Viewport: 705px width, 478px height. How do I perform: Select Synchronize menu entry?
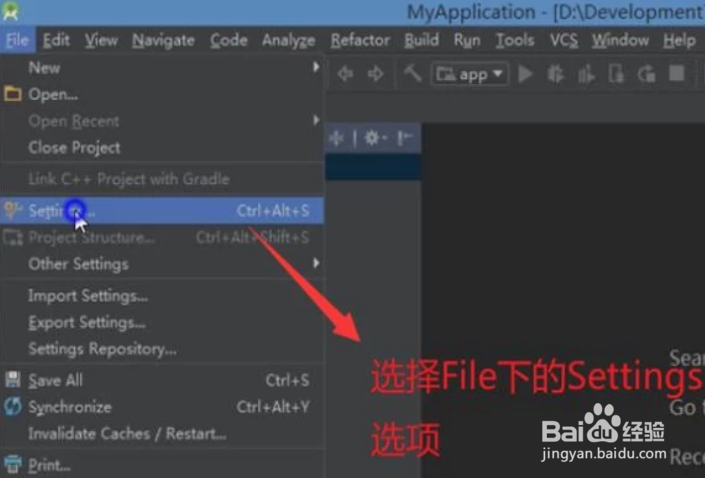(162, 407)
